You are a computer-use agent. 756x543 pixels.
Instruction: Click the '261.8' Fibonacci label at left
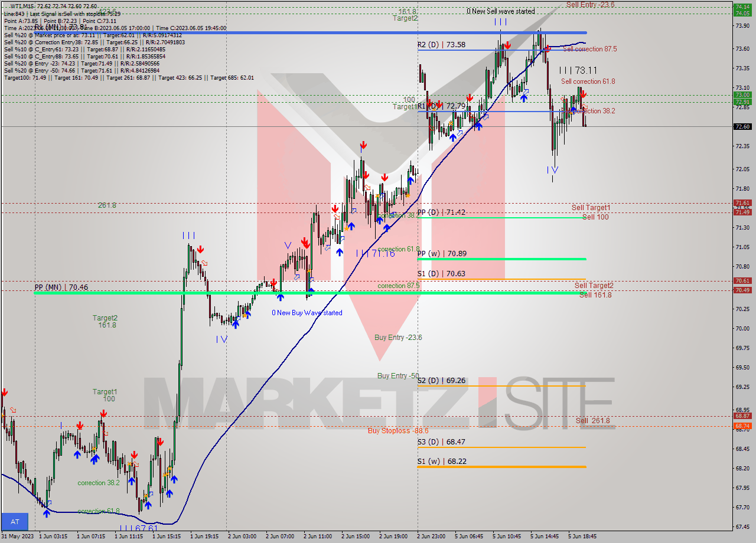tap(107, 205)
